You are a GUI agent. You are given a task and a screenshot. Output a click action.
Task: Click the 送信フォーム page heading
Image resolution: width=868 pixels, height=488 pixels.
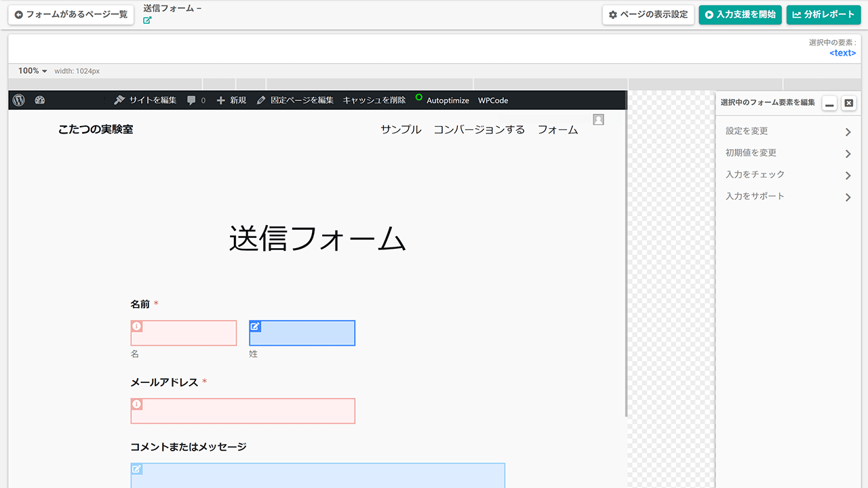(317, 239)
